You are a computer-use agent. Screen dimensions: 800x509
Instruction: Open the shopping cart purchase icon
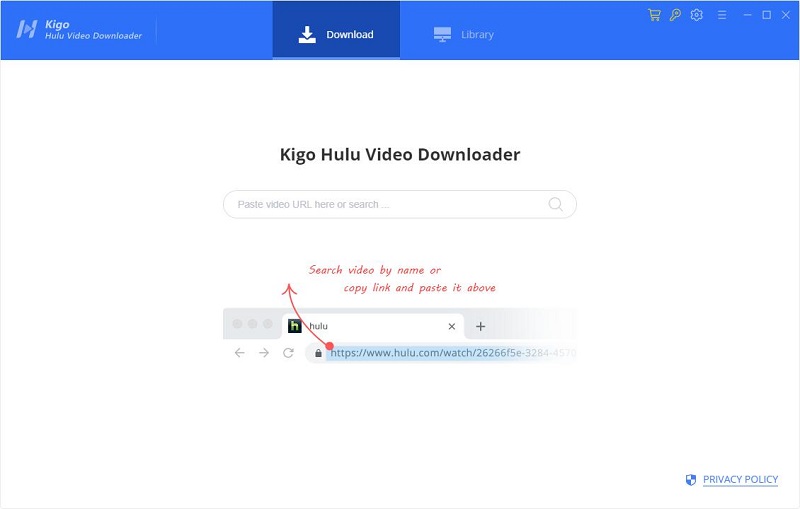pos(654,15)
